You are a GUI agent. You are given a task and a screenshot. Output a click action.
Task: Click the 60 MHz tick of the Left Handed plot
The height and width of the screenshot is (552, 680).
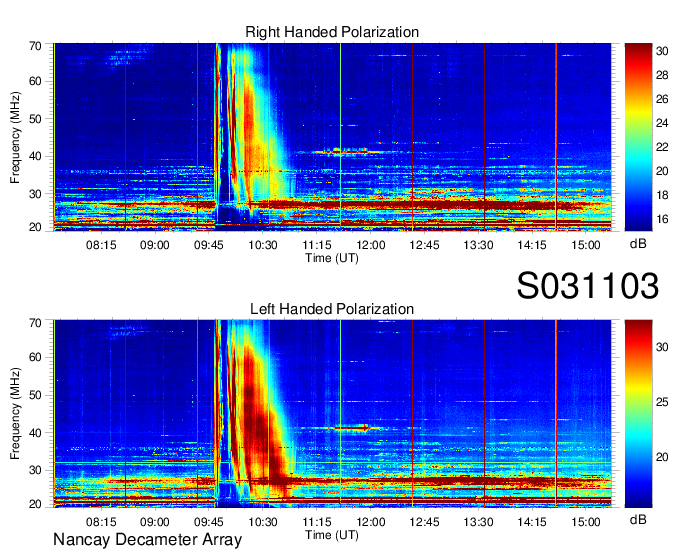(x=36, y=357)
